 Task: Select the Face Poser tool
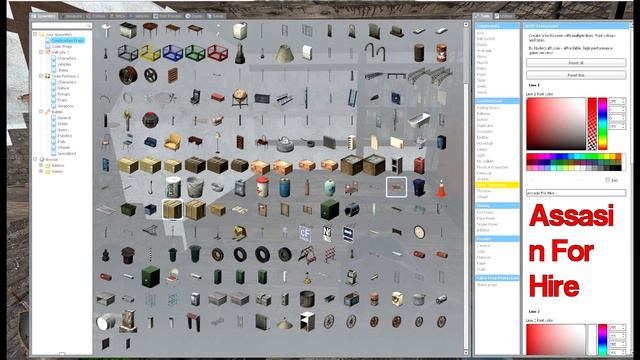pos(486,218)
